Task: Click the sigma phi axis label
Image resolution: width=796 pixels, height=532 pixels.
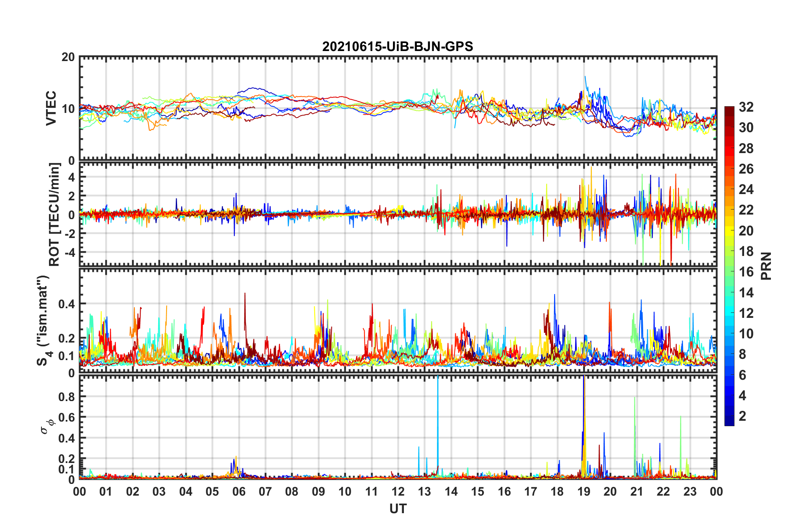Action: 48,427
